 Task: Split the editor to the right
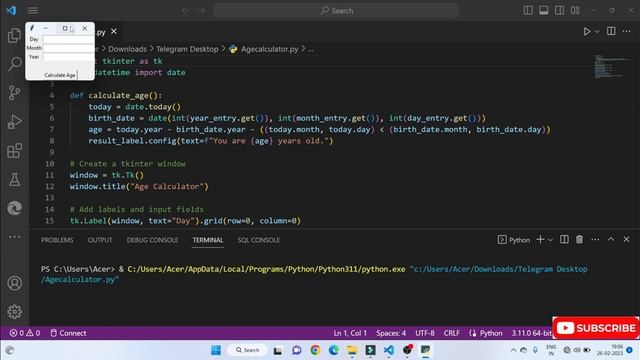pyautogui.click(x=611, y=31)
